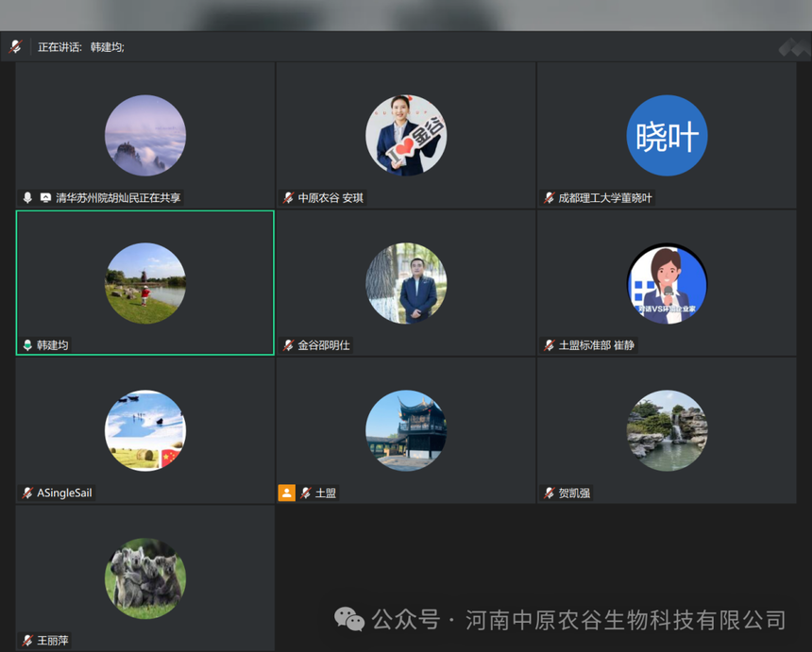Select the koala avatar of 王丽萍
Image resolution: width=812 pixels, height=652 pixels.
pos(145,578)
